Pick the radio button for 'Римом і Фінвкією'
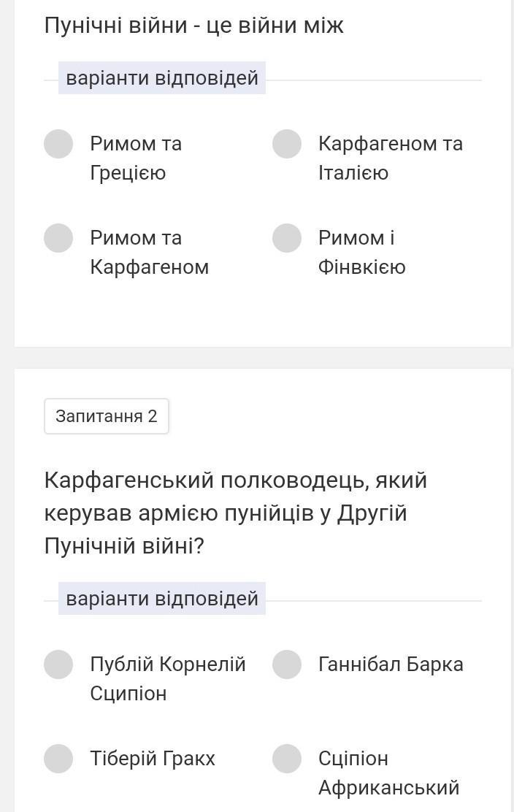 (287, 238)
